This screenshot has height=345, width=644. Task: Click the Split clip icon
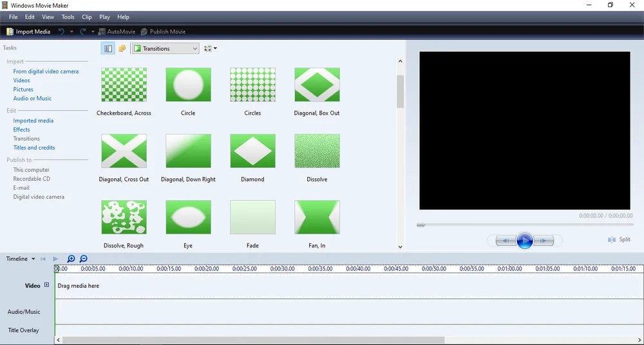pos(612,239)
